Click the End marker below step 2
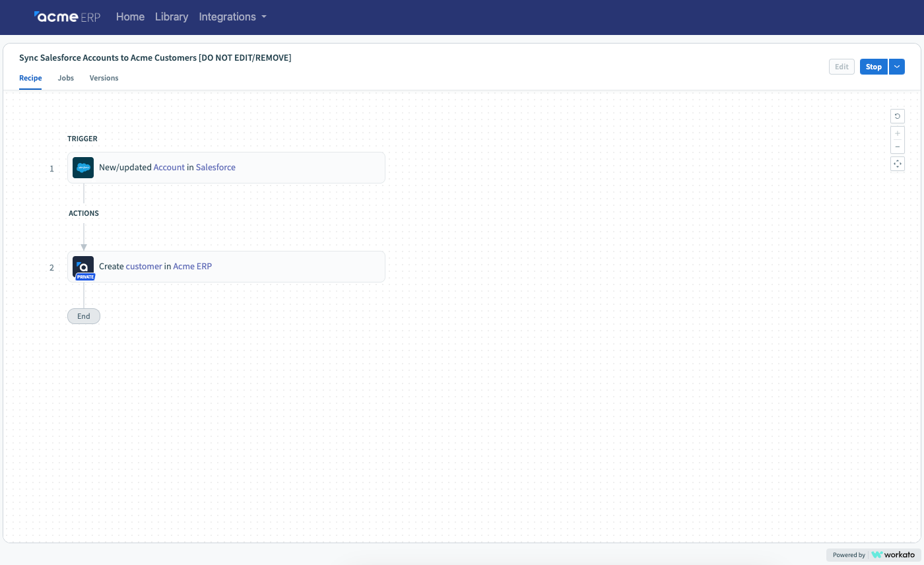 click(83, 316)
